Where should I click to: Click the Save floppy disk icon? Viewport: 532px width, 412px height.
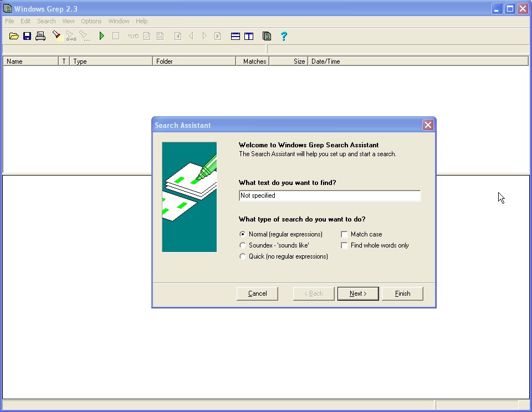tap(27, 36)
